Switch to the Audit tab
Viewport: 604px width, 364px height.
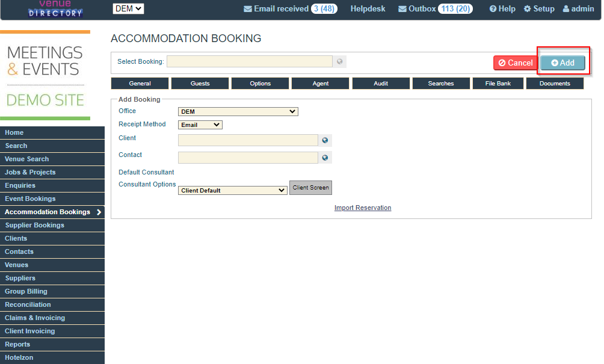click(x=381, y=83)
